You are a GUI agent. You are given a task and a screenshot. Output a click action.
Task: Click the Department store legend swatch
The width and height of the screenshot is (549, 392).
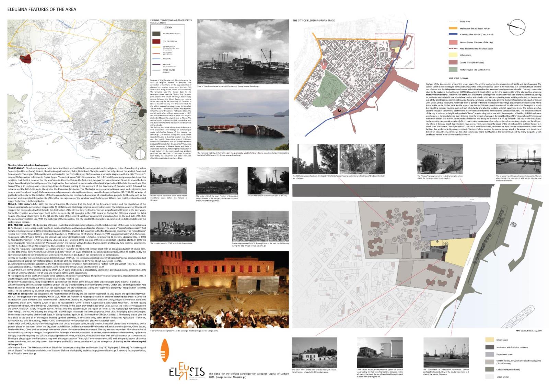[490, 354]
